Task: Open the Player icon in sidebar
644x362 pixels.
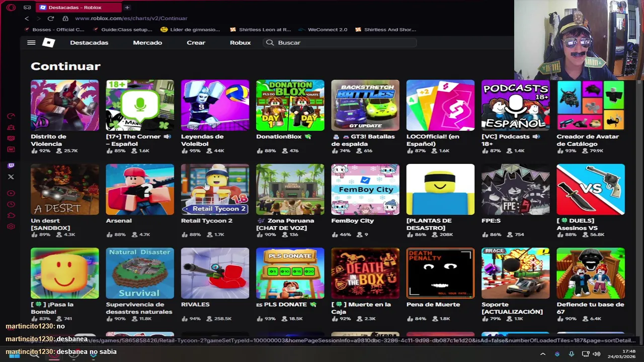Action: pos(11,193)
